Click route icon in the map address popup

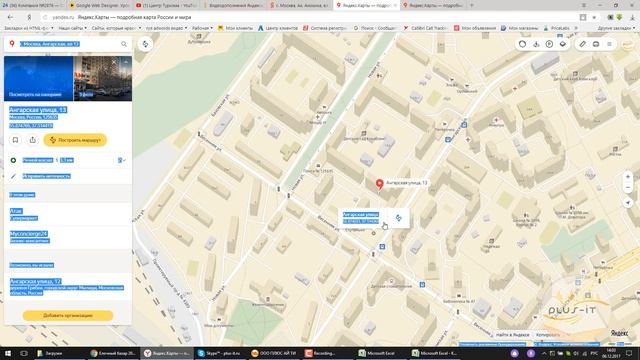click(398, 218)
